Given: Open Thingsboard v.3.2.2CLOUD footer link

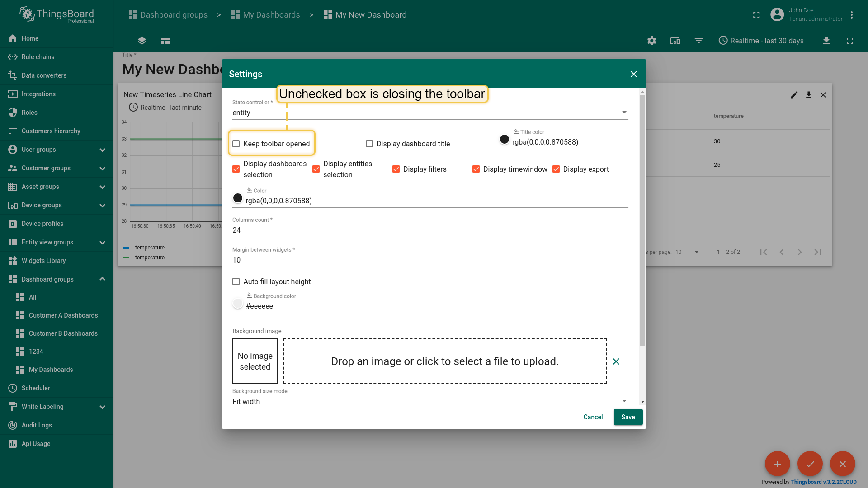Looking at the screenshot, I should point(823,482).
